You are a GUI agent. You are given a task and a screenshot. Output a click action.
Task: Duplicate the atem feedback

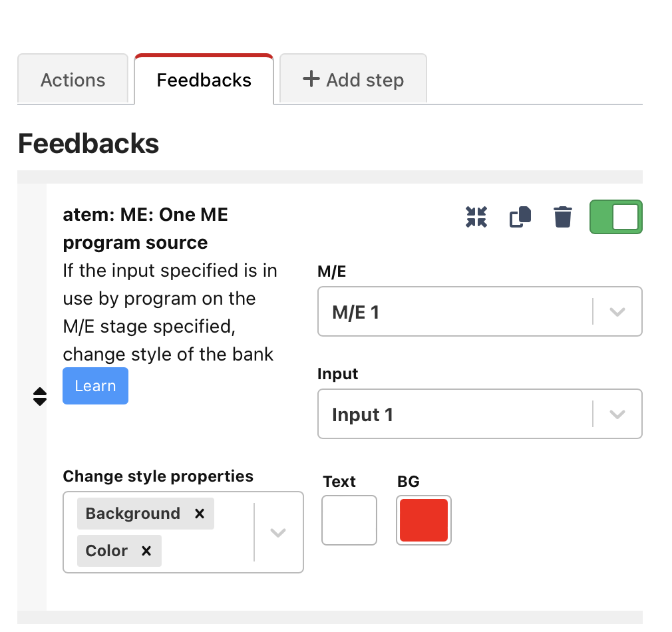520,216
